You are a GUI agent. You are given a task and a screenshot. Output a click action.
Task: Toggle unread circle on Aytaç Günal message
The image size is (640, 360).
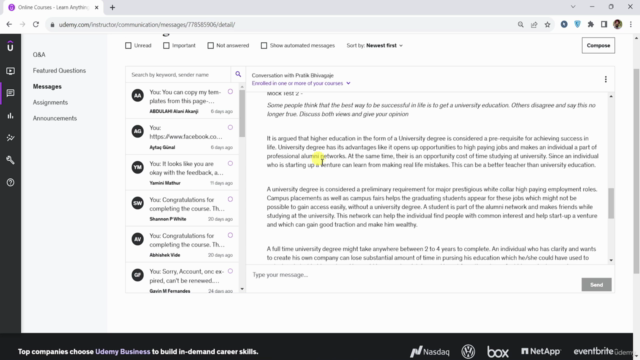[x=230, y=127]
